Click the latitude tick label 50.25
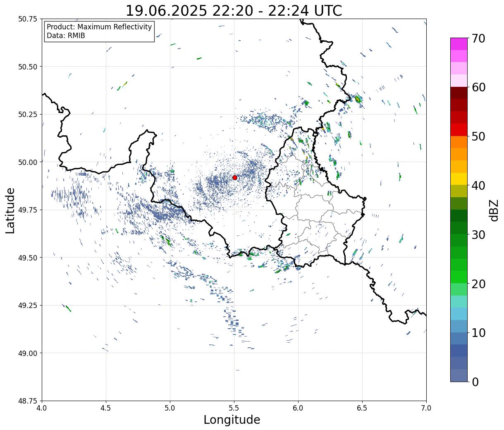The height and width of the screenshot is (430, 504). pos(28,115)
